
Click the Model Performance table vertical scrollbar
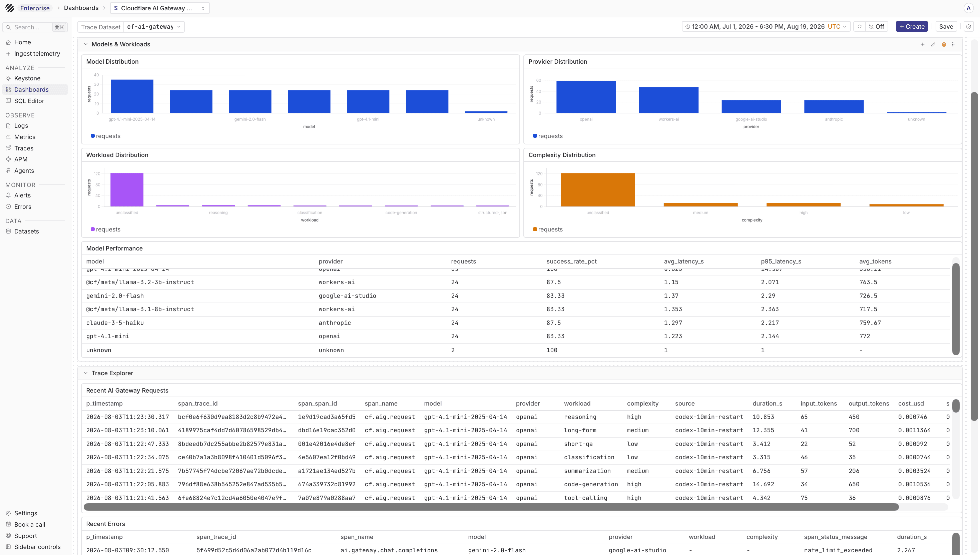pos(956,309)
